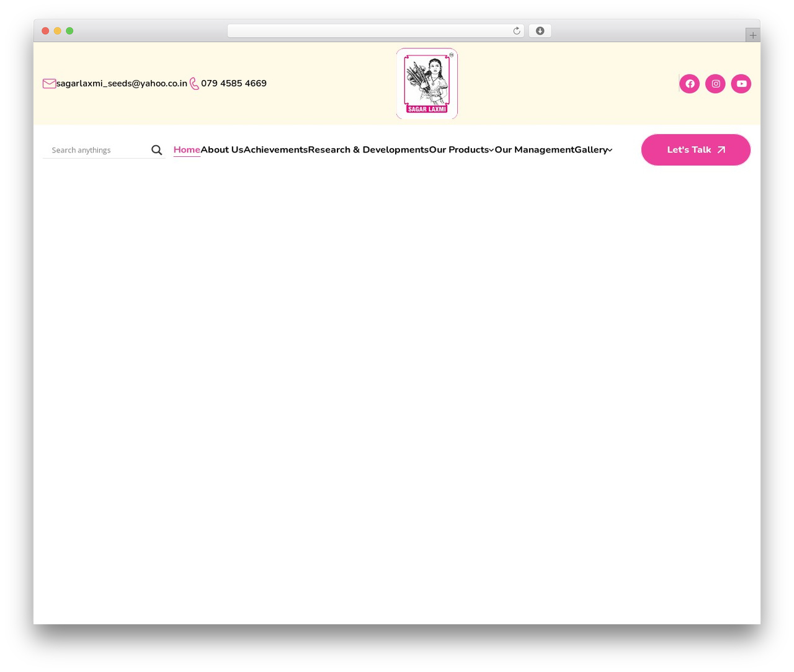Click the search magnifier icon

tap(157, 150)
